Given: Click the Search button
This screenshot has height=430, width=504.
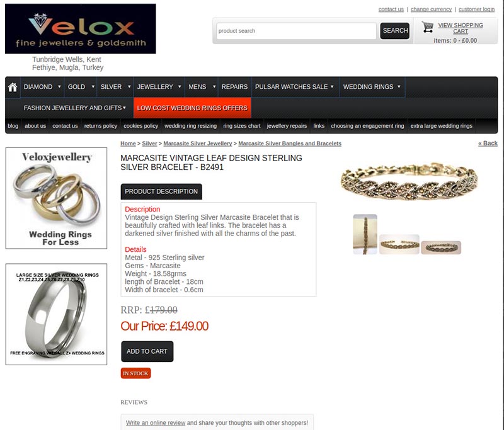Looking at the screenshot, I should (395, 31).
